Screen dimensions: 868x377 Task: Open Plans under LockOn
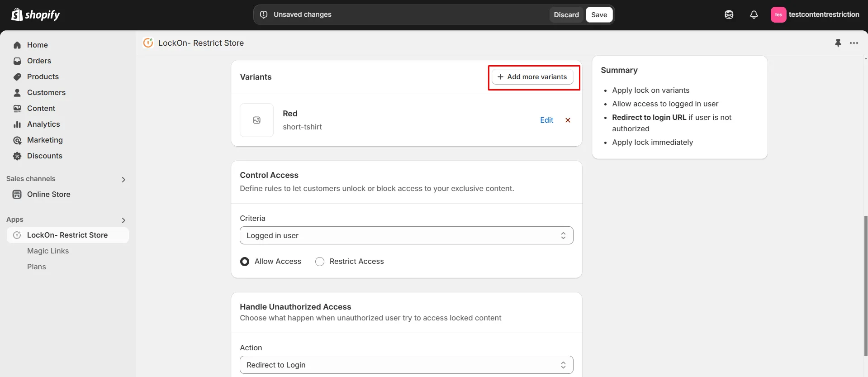coord(37,267)
